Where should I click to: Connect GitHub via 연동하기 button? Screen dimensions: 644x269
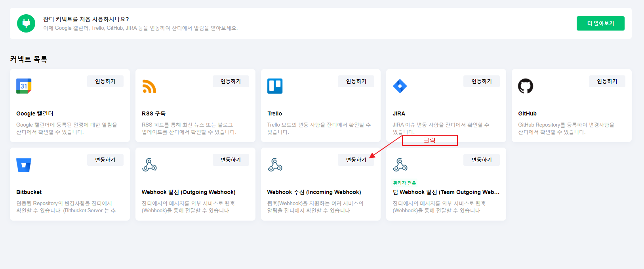pos(607,81)
